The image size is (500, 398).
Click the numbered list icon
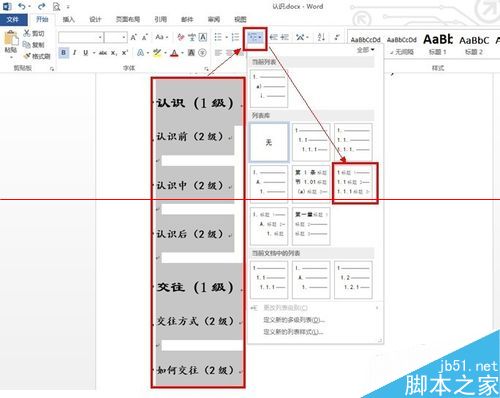click(x=235, y=37)
